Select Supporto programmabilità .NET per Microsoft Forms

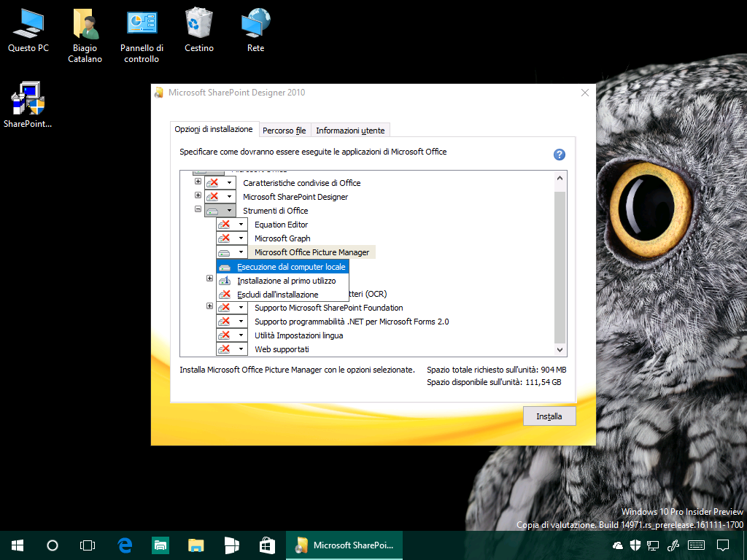tap(352, 322)
